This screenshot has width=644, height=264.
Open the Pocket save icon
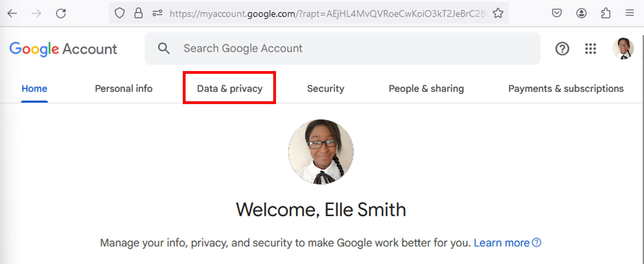(557, 13)
